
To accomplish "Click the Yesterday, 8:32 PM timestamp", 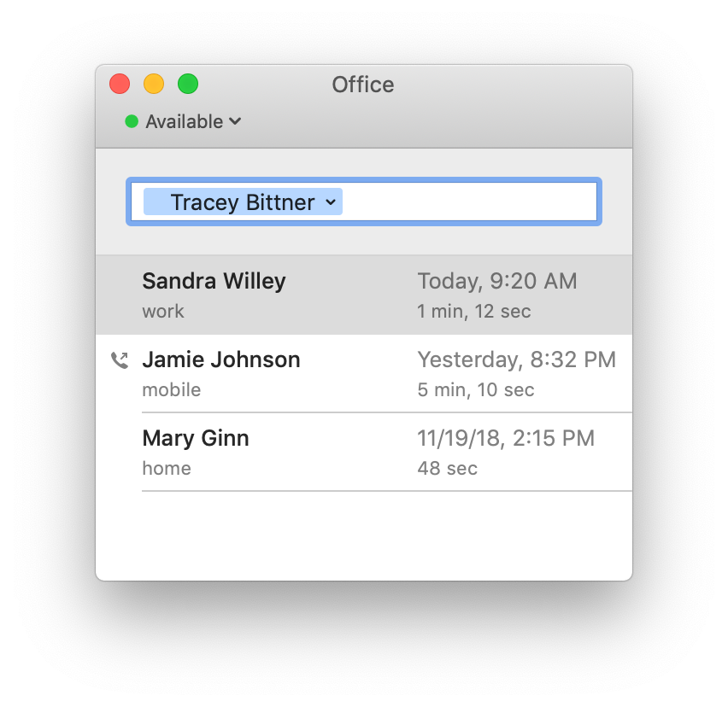I will [517, 359].
